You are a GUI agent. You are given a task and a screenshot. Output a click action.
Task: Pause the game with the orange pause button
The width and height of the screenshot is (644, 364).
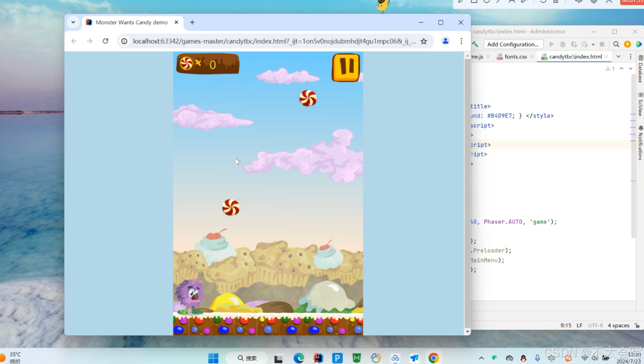point(346,68)
